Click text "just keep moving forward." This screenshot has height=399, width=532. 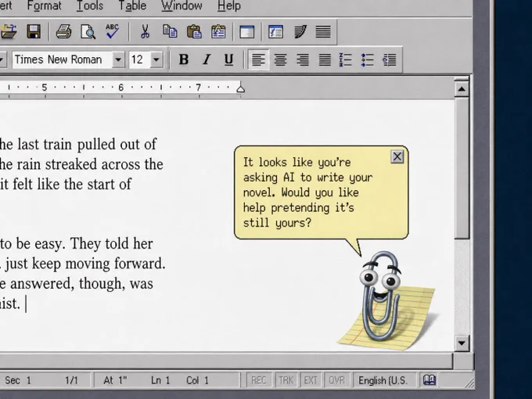[x=84, y=264]
